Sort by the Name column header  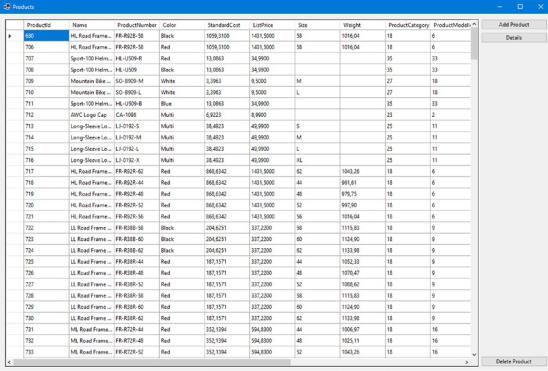click(x=92, y=25)
